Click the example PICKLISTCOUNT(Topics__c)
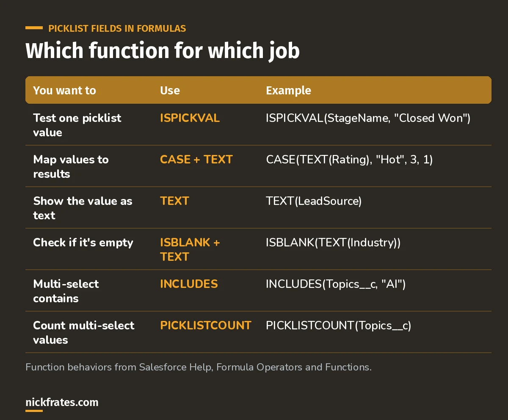 coord(339,325)
